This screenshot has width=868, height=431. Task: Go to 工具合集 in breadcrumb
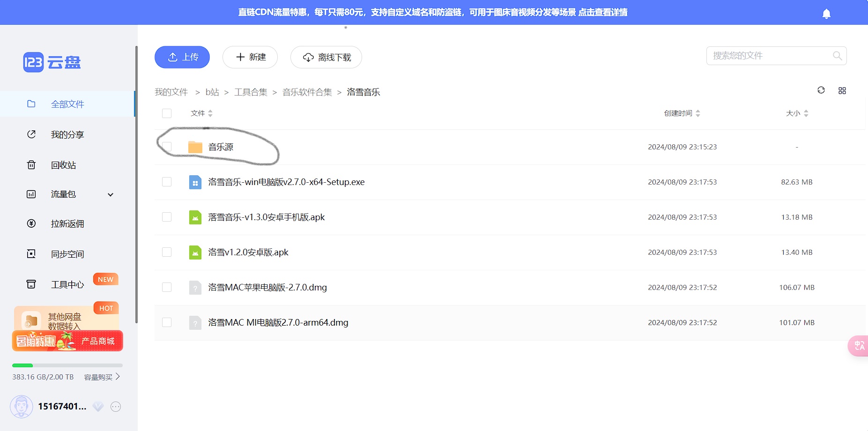[251, 92]
